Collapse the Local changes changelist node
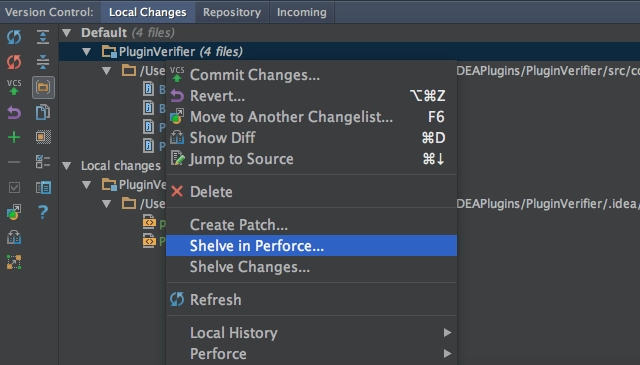The image size is (640, 365). click(67, 166)
